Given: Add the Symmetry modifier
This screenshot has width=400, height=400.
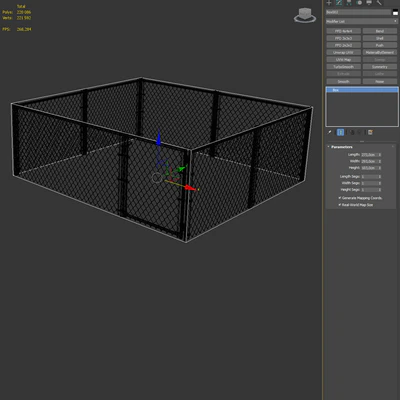Looking at the screenshot, I should pos(380,67).
